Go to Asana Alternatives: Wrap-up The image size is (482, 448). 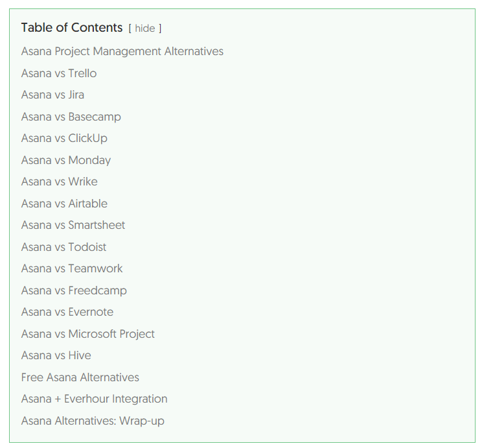click(93, 421)
